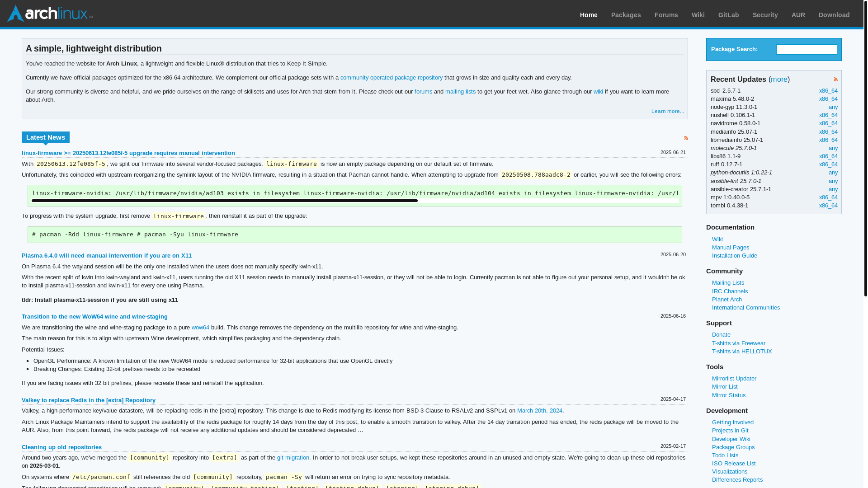Viewport: 868px width, 488px height.
Task: Open the forums link in the intro
Action: [423, 92]
